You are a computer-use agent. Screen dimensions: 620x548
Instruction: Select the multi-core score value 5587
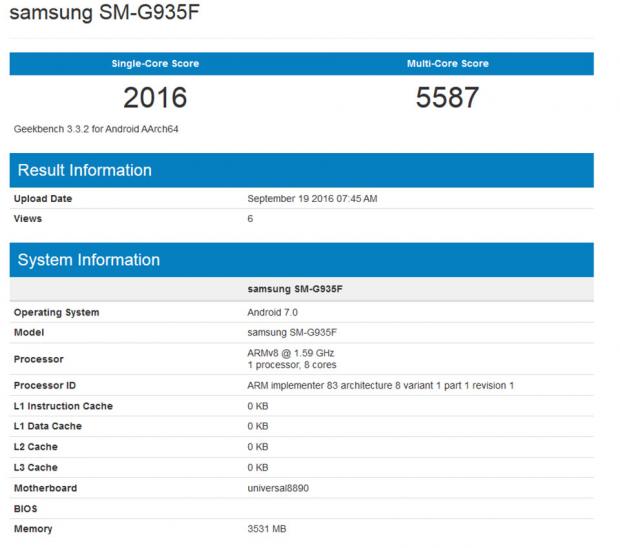pyautogui.click(x=447, y=97)
